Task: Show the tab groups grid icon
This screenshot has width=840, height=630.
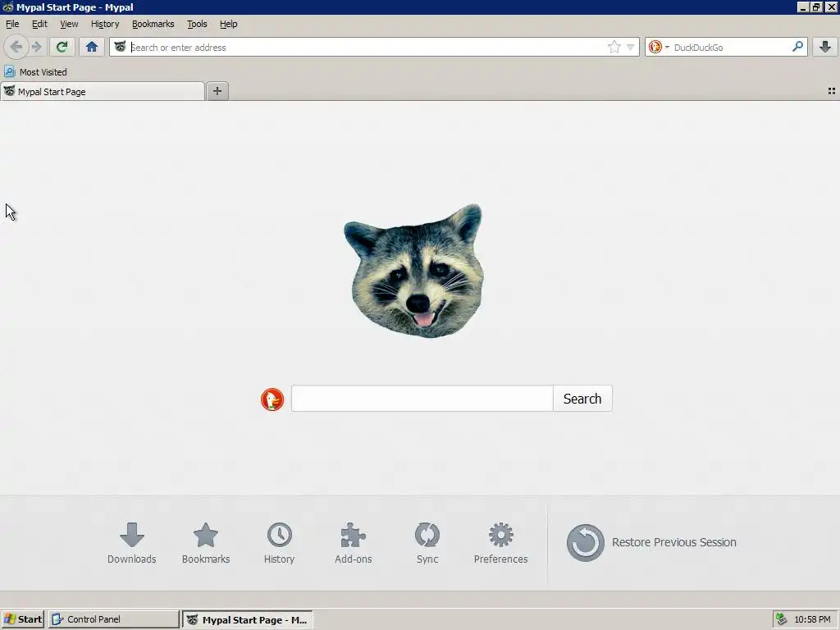Action: 832,92
